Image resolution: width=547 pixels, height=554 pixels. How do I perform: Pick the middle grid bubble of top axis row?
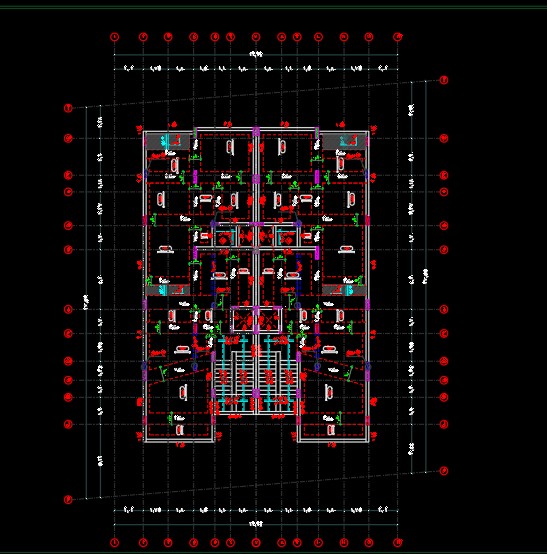click(256, 36)
